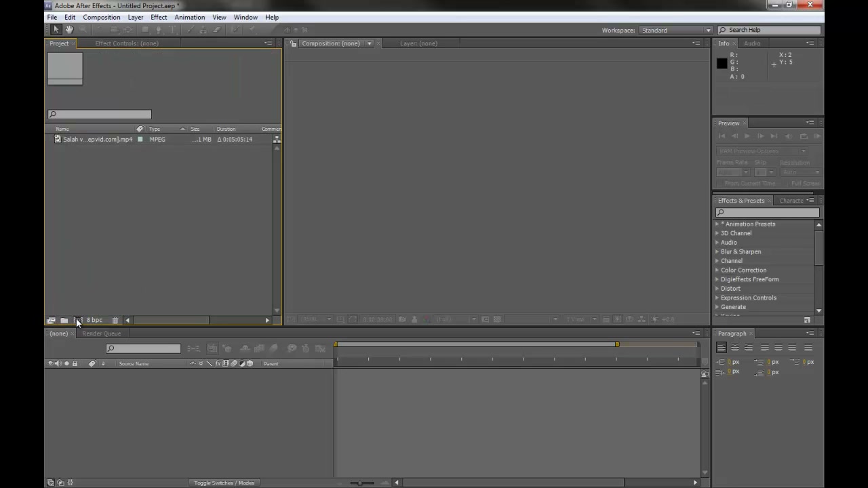The width and height of the screenshot is (868, 488).
Task: Click label tag column header in Project panel
Action: tap(140, 129)
